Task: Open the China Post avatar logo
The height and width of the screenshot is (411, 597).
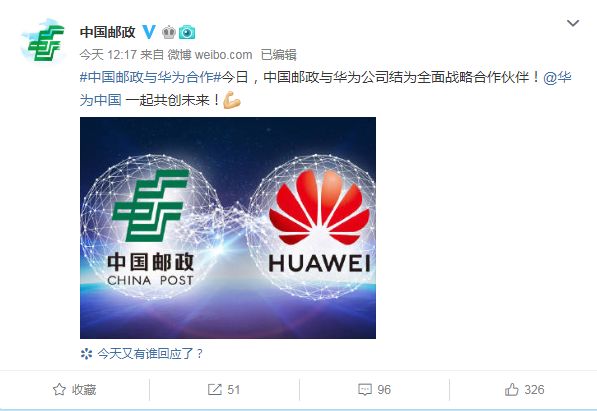Action: pos(44,41)
